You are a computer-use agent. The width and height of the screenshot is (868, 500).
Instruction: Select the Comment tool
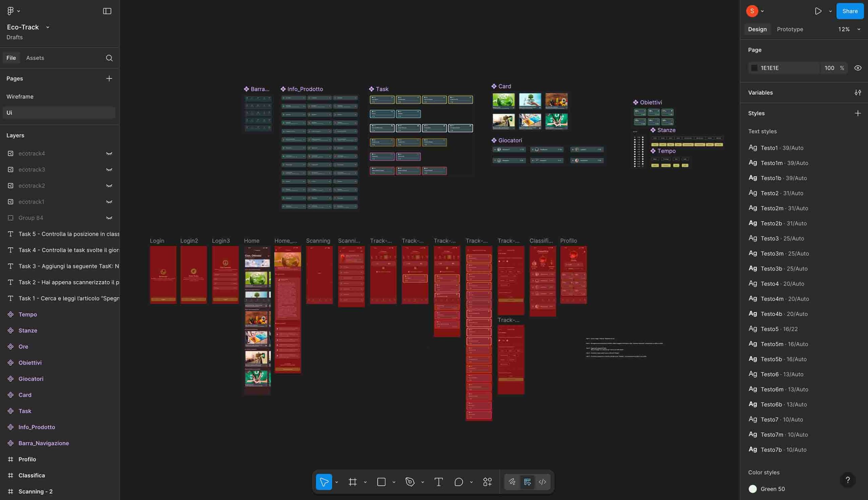click(458, 482)
